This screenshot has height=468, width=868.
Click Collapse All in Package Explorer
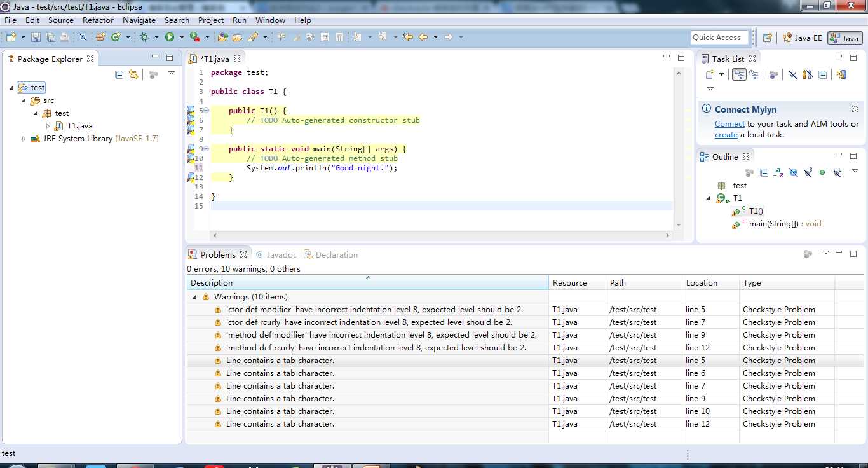click(119, 74)
